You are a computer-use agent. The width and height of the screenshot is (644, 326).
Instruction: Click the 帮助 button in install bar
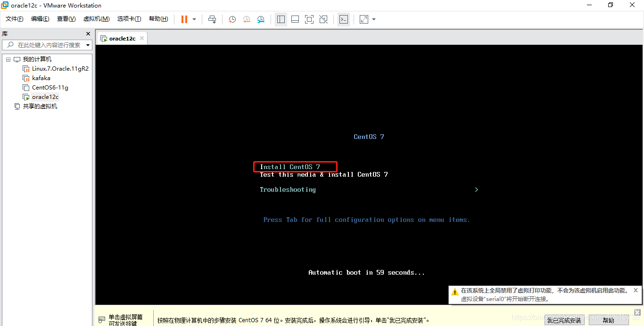point(609,320)
